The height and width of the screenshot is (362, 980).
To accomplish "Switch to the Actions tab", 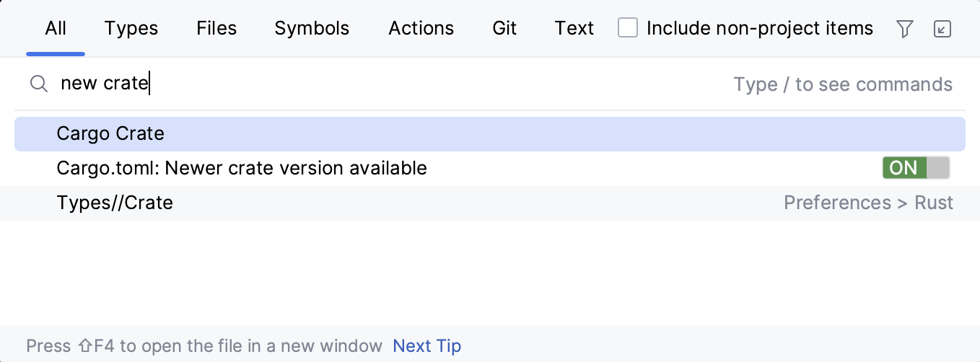I will (421, 29).
